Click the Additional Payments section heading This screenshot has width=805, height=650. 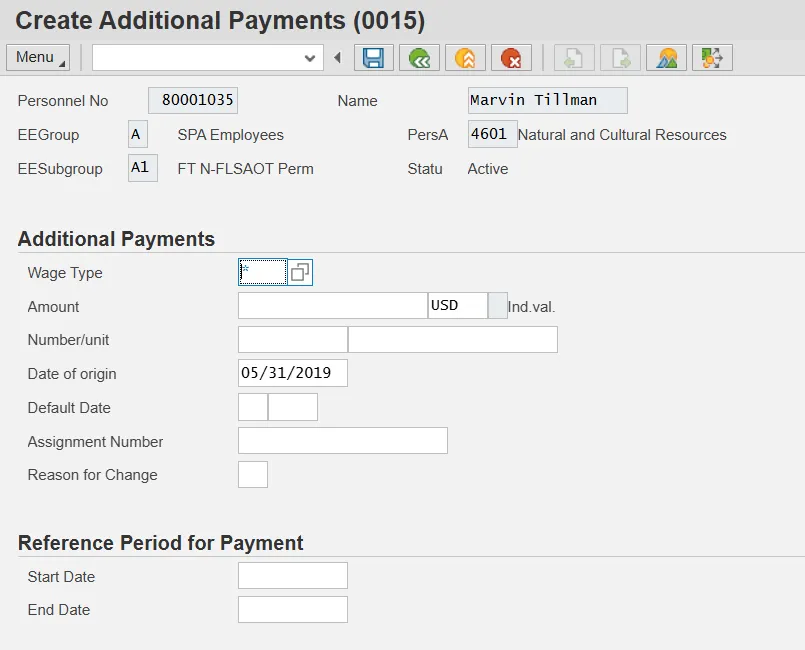pos(117,239)
